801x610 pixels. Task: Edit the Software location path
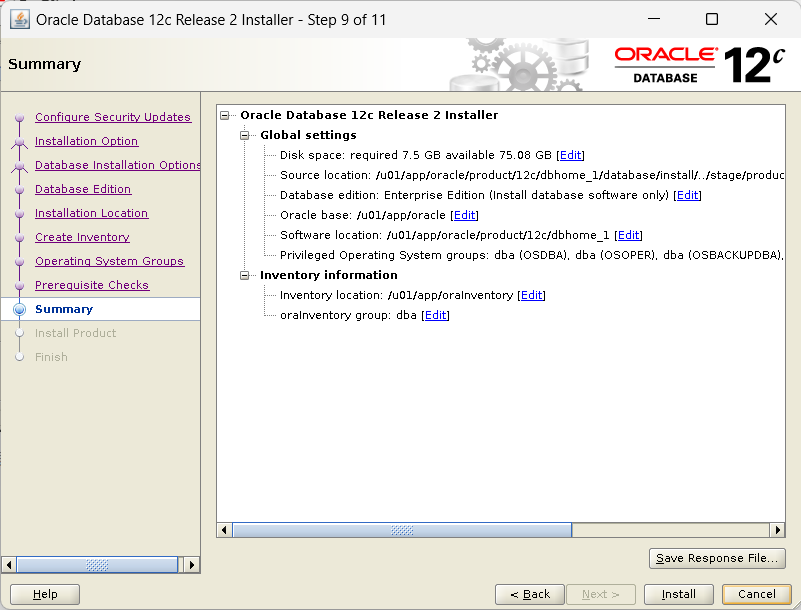[628, 235]
